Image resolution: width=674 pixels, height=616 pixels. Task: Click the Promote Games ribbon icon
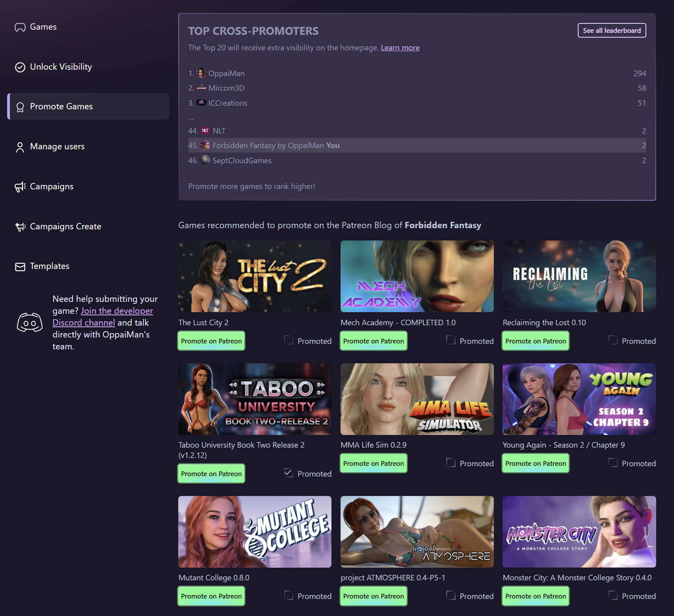point(20,107)
